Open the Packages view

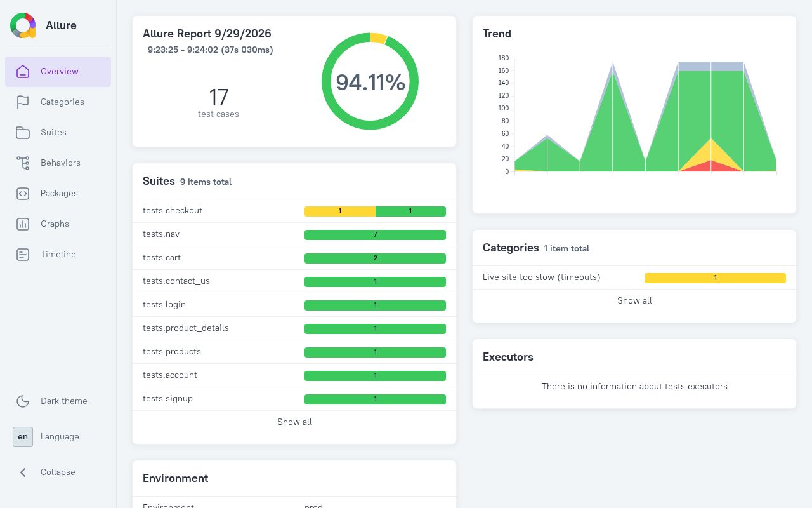[x=58, y=194]
